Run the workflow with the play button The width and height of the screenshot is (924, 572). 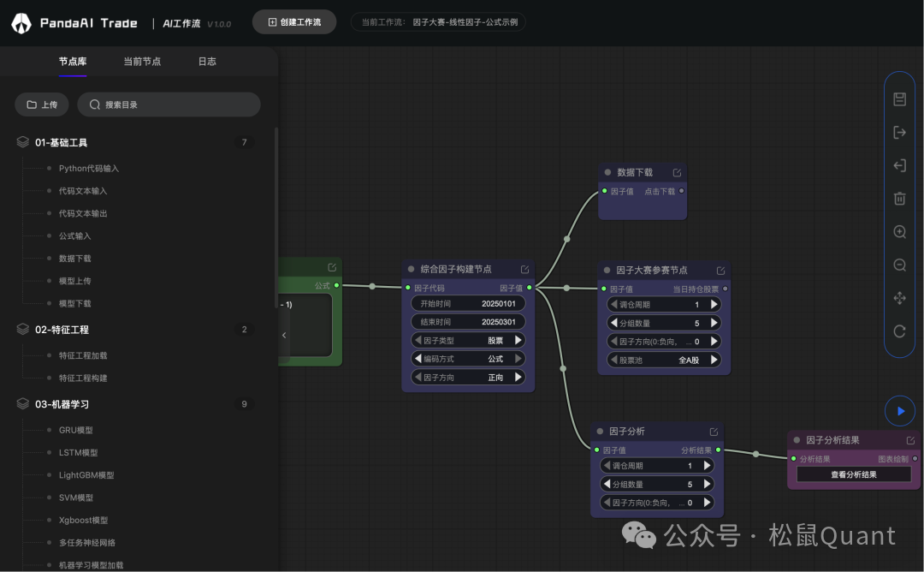click(899, 411)
